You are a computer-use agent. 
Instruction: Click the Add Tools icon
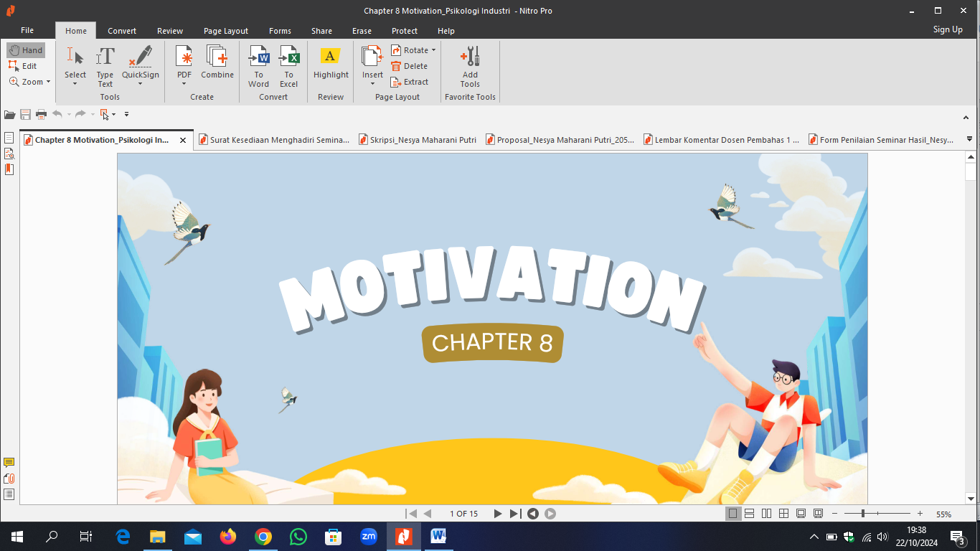[470, 67]
